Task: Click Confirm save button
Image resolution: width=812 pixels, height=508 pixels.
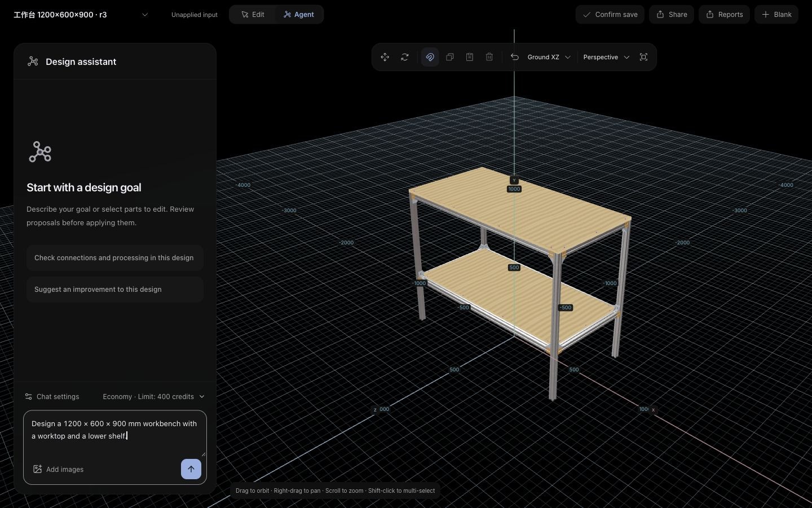Action: [x=610, y=15]
